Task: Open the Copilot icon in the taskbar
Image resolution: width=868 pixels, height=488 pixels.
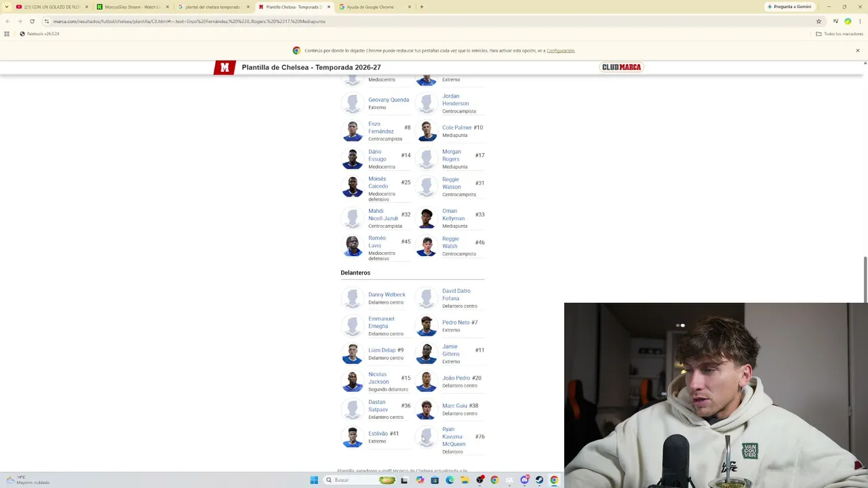Action: (420, 480)
